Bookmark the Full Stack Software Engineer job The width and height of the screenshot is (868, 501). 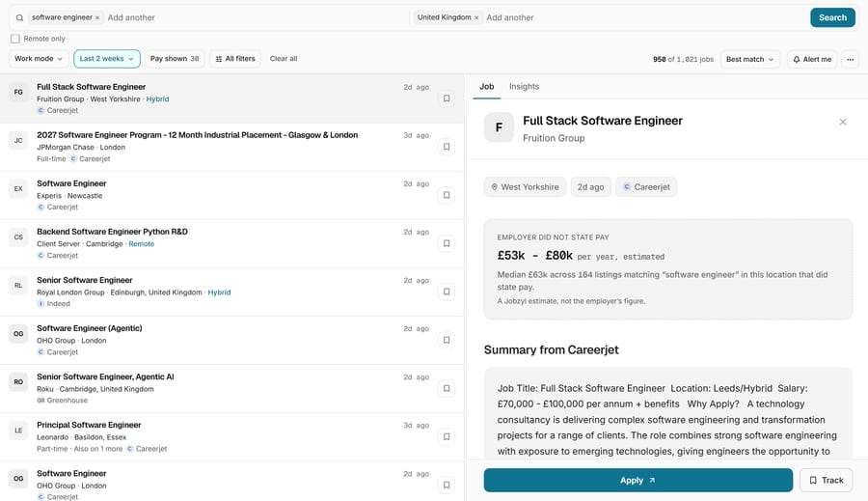point(447,98)
